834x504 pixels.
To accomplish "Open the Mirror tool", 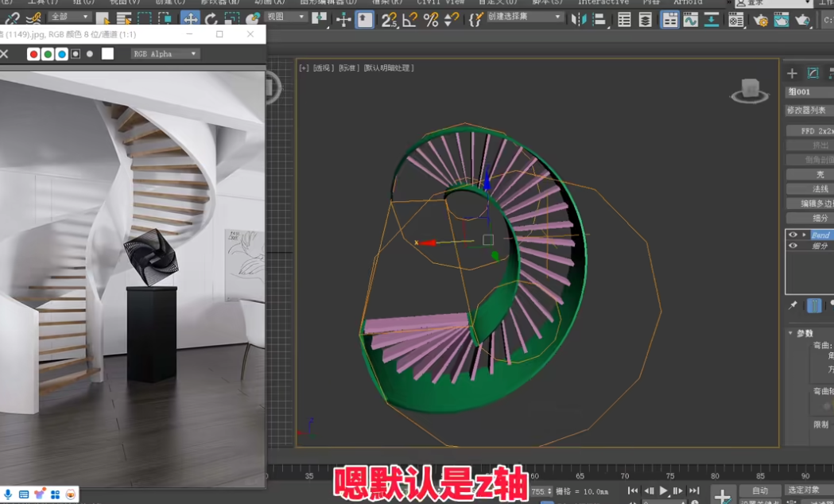I will click(579, 20).
